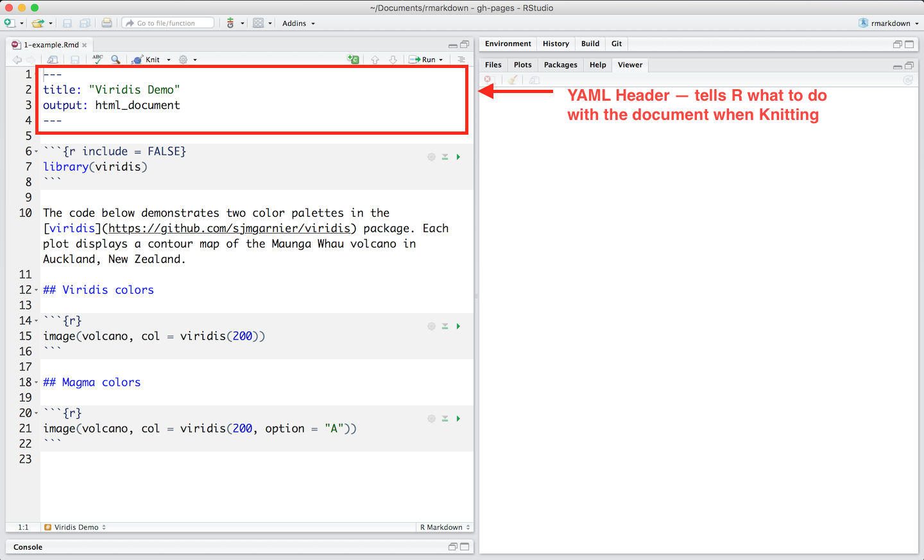This screenshot has height=560, width=924.
Task: Run the magma option "A" chunk
Action: click(x=458, y=418)
